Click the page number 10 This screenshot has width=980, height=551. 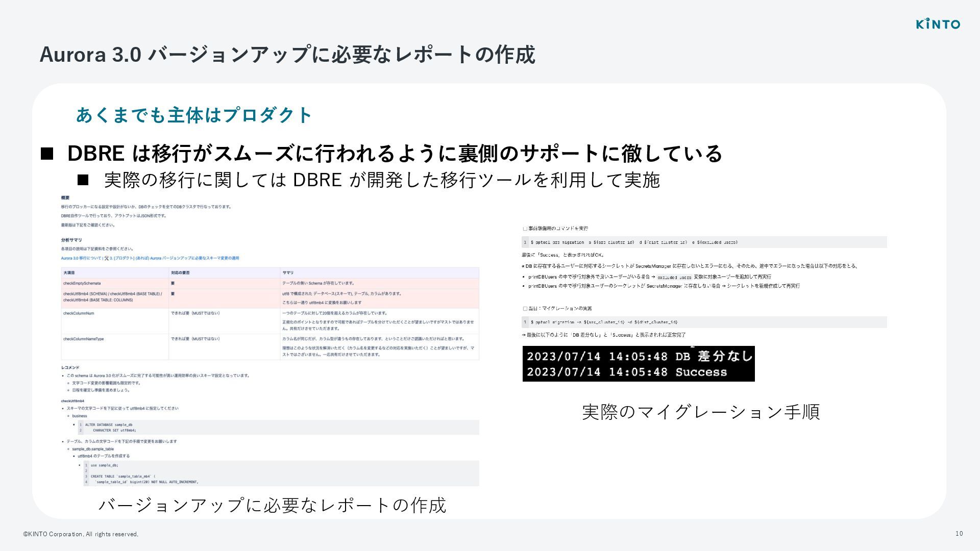tap(959, 534)
